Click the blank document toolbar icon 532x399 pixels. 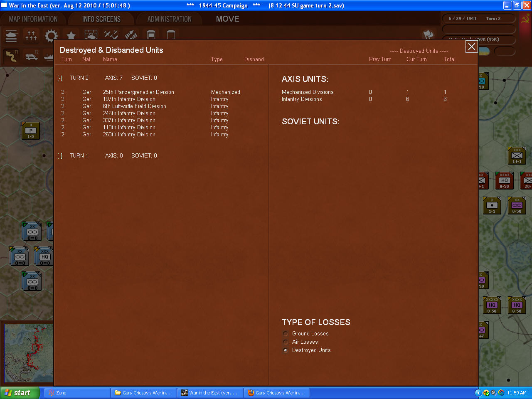coord(171,35)
